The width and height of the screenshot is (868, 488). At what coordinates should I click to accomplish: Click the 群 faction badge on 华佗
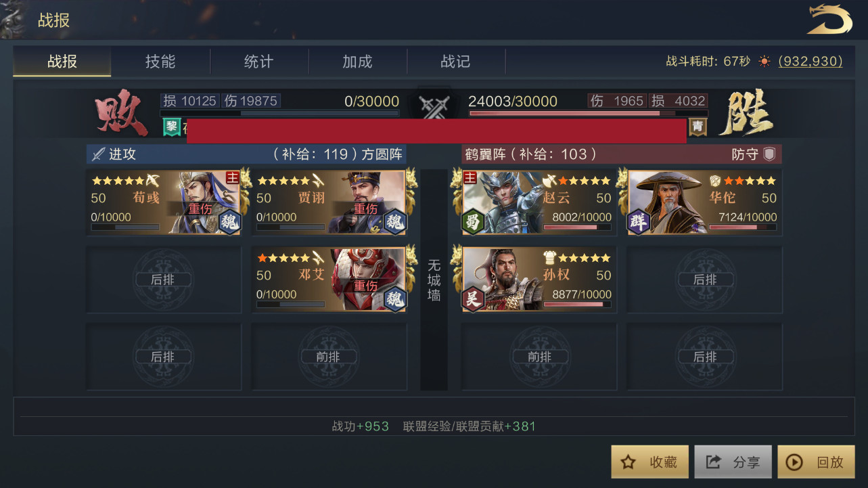tap(639, 223)
